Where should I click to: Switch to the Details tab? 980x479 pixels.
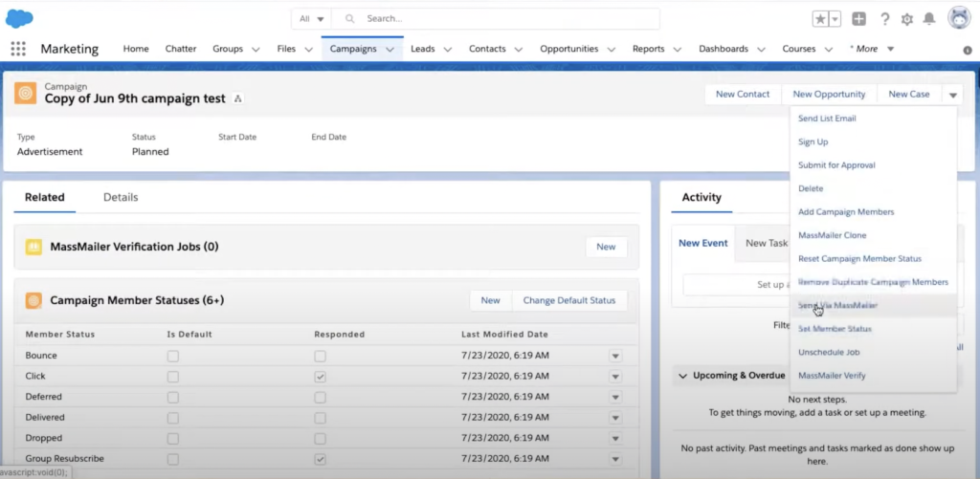pyautogui.click(x=121, y=197)
